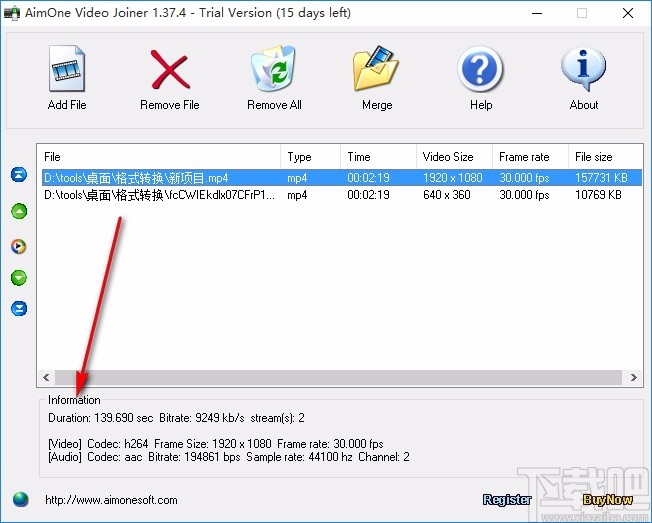Click the horizontal scrollbar thumb
The width and height of the screenshot is (652, 523).
338,377
